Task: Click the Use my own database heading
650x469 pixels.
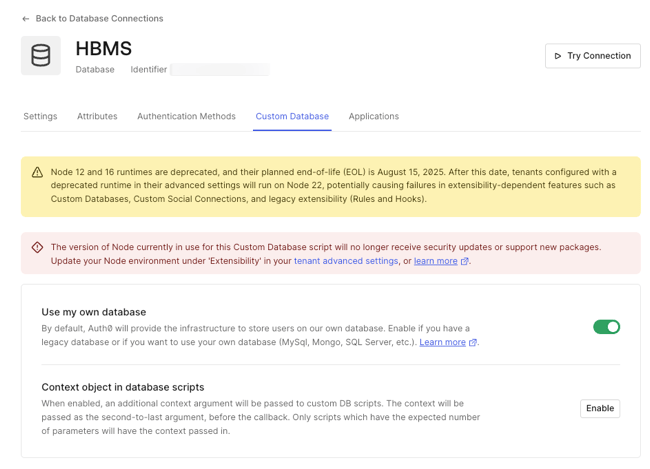Action: (94, 312)
